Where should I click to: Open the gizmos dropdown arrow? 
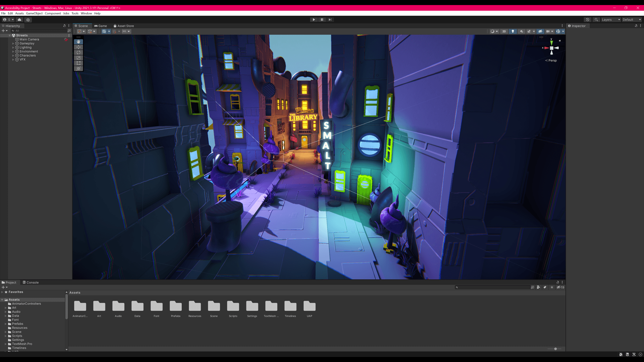[x=563, y=31]
